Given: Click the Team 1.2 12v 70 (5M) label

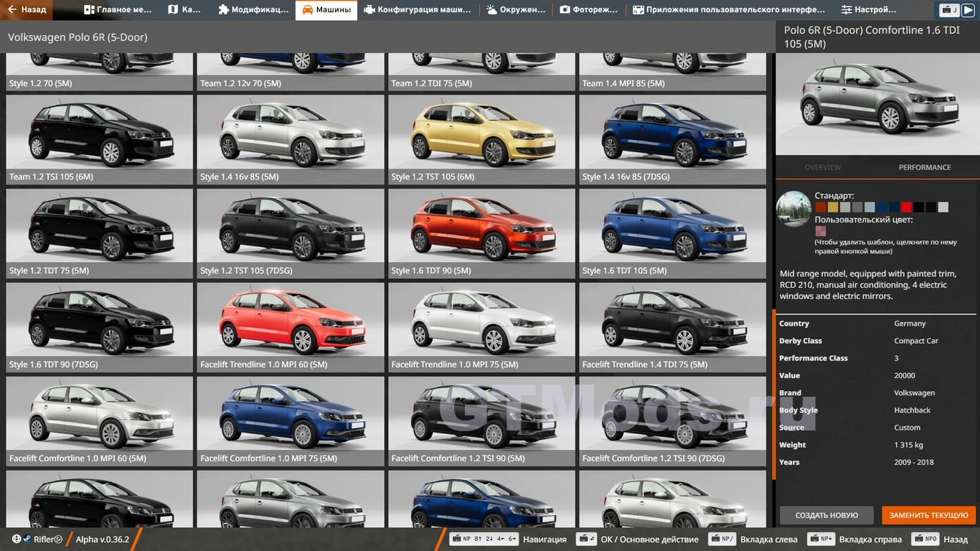Looking at the screenshot, I should pos(240,83).
